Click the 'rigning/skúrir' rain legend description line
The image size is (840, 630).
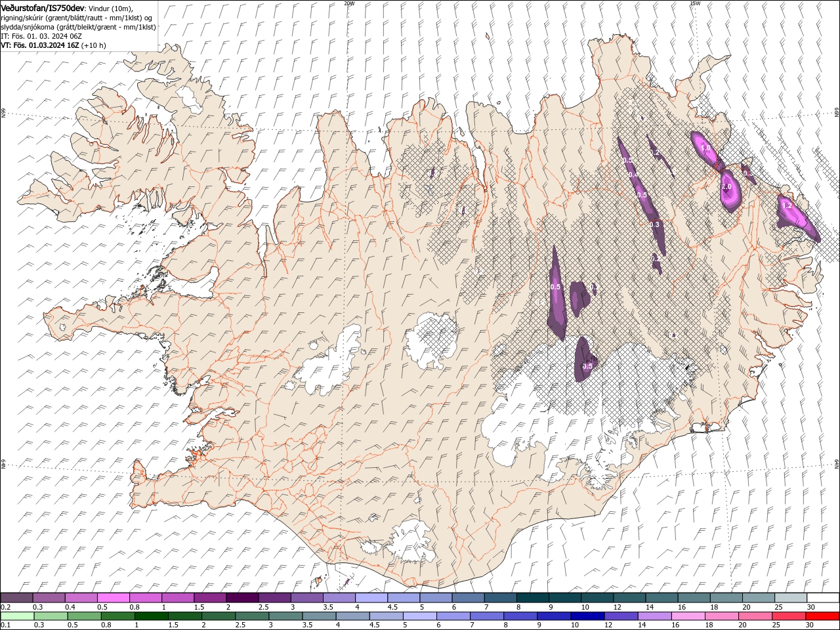(77, 18)
